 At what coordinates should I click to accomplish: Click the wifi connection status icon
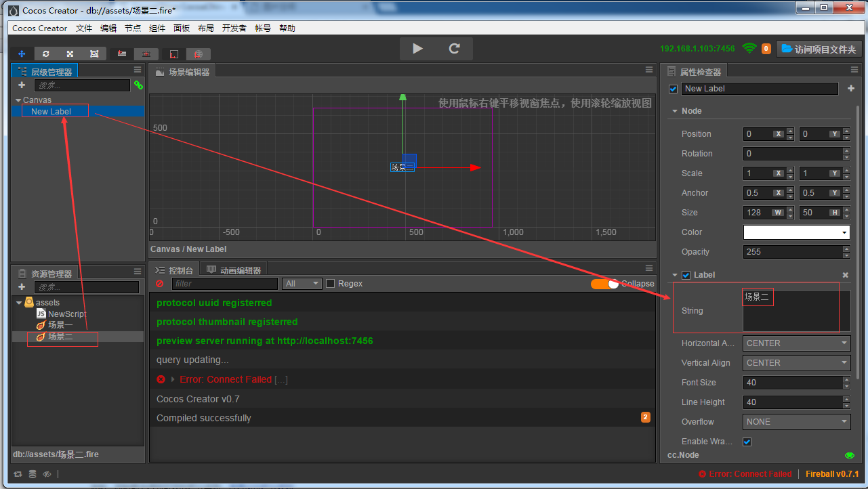(749, 48)
